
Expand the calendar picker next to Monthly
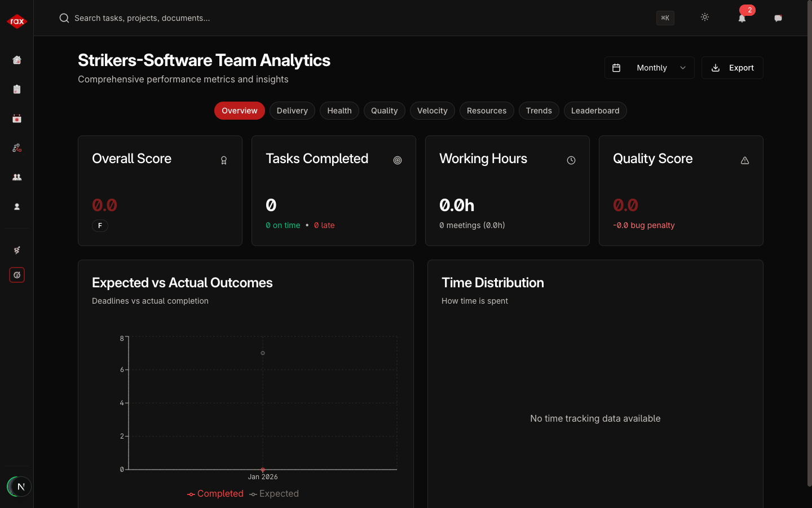pyautogui.click(x=617, y=67)
